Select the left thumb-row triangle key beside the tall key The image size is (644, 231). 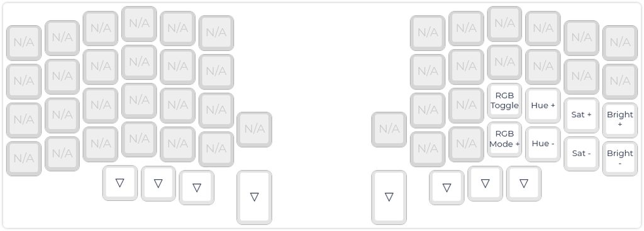click(x=197, y=188)
